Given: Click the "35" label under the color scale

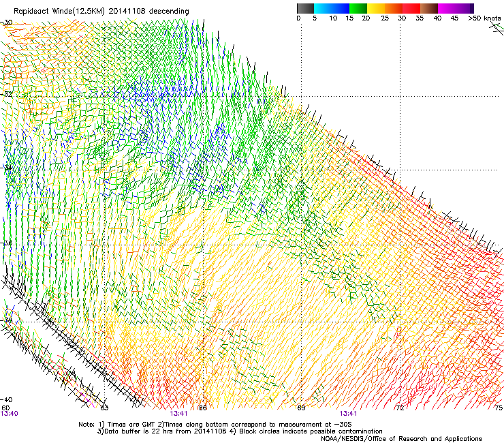Looking at the screenshot, I should coord(420,18).
